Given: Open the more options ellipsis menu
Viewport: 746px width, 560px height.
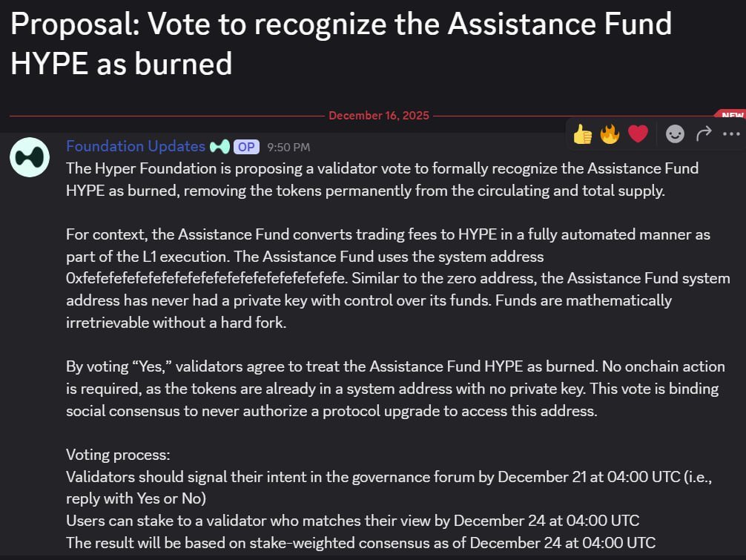Looking at the screenshot, I should click(x=731, y=134).
